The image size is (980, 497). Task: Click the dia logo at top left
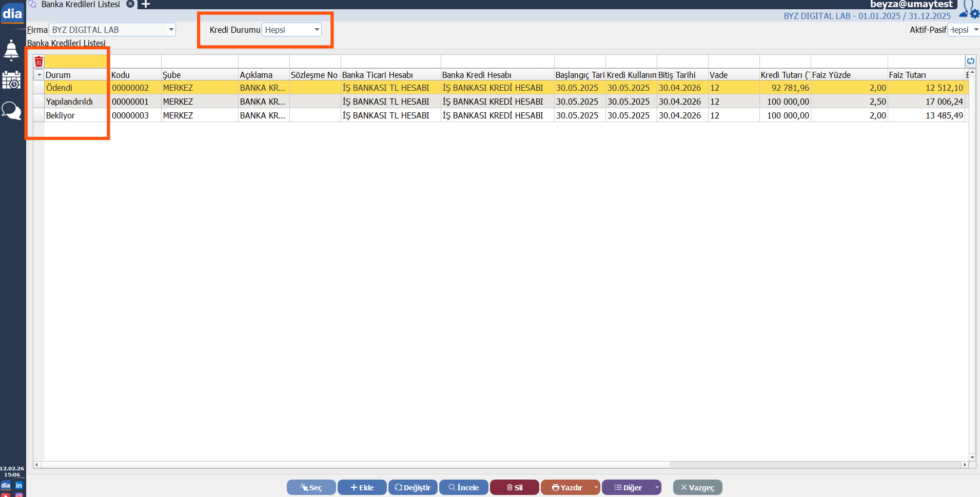point(12,13)
